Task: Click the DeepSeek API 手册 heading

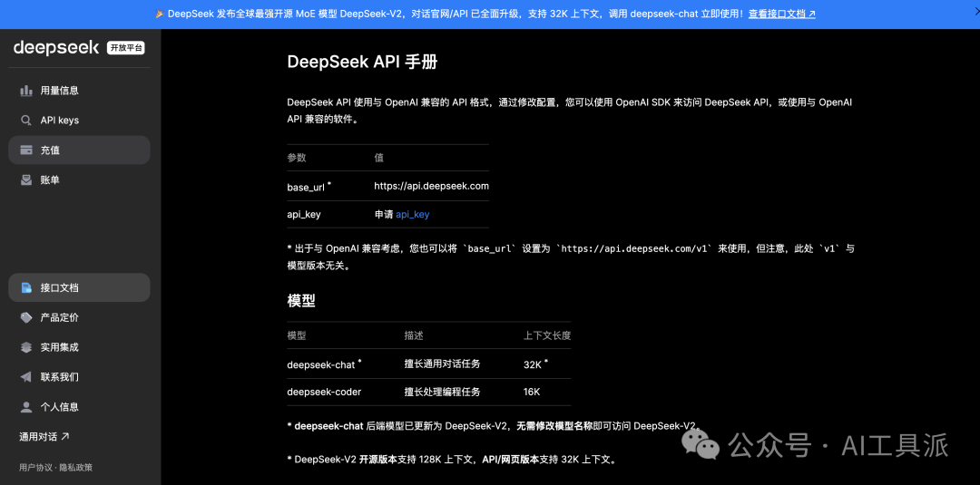Action: [x=362, y=62]
